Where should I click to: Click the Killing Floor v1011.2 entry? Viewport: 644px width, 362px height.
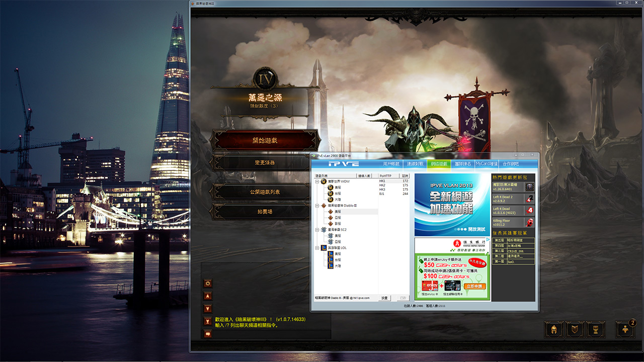pyautogui.click(x=513, y=223)
